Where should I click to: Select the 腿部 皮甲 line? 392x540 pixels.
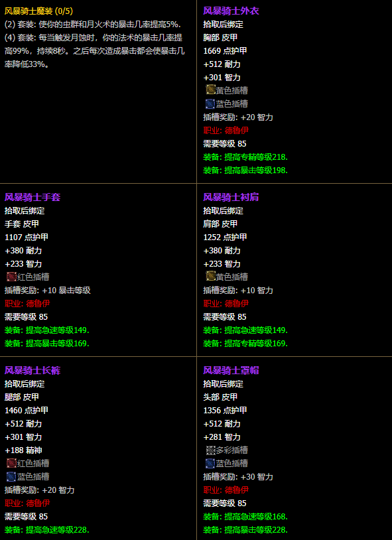tap(22, 397)
